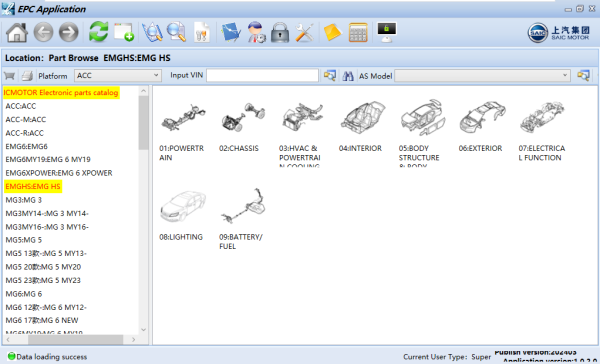Open 04:INTERIOR category

[361, 127]
